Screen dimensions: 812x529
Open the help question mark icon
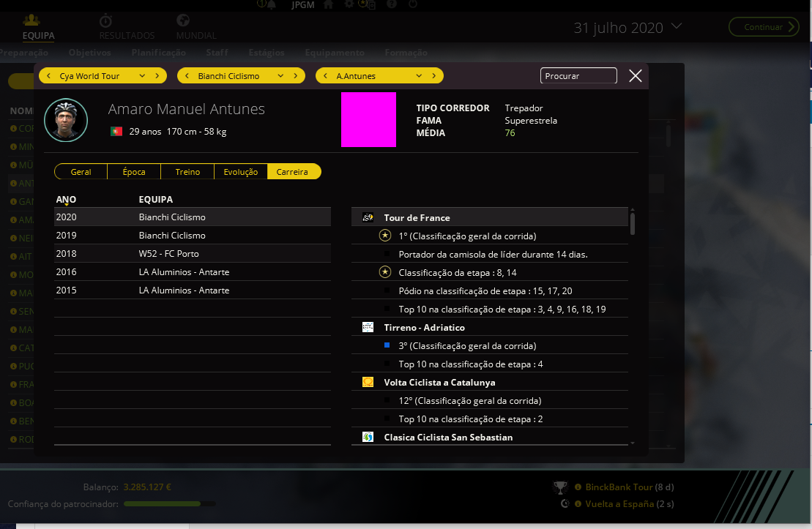click(392, 4)
